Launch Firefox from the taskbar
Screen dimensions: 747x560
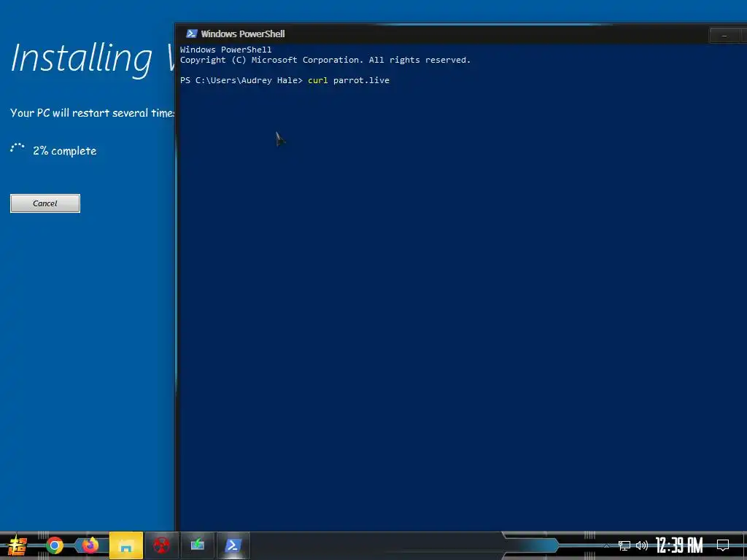pyautogui.click(x=90, y=545)
